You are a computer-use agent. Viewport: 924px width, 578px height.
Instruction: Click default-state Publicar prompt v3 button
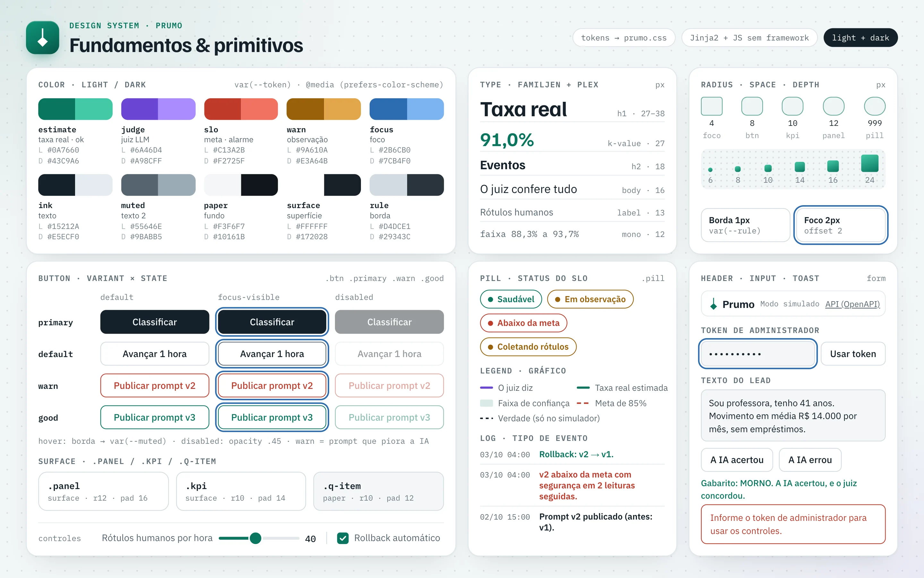pos(155,417)
